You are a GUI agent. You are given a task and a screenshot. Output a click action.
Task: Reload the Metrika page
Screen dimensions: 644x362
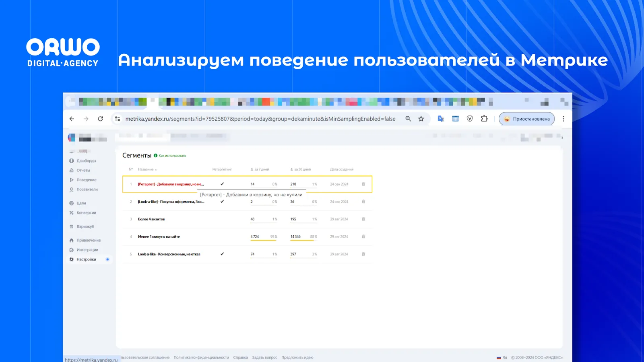click(x=101, y=119)
